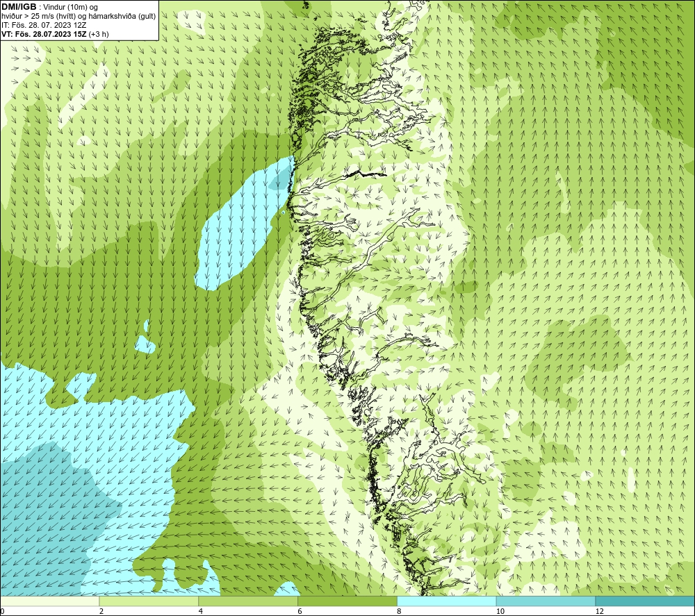
Task: Click the 'IT: Fös. 28. 07. 2023 12Z' line
Action: [x=44, y=25]
